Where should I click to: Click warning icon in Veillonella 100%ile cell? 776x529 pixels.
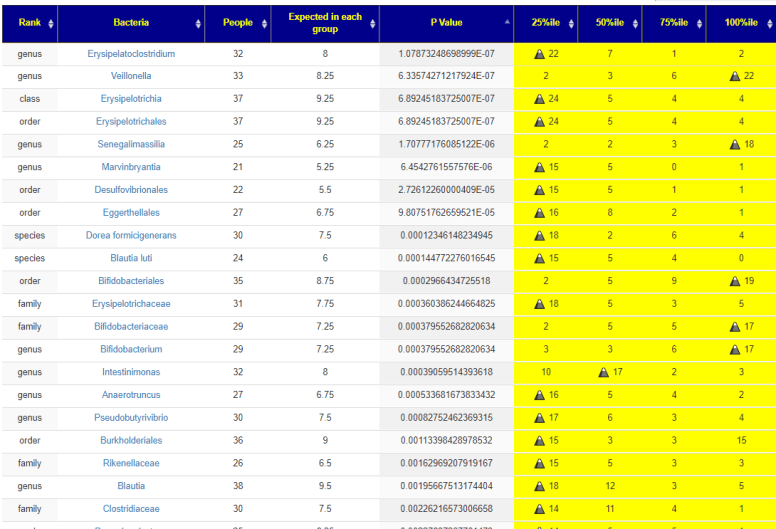pyautogui.click(x=735, y=76)
